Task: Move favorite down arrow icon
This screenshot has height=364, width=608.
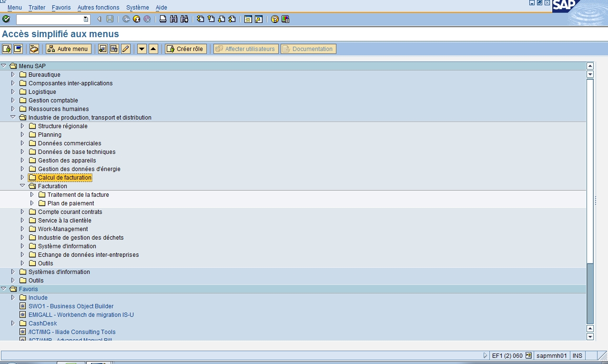Action: click(x=142, y=49)
